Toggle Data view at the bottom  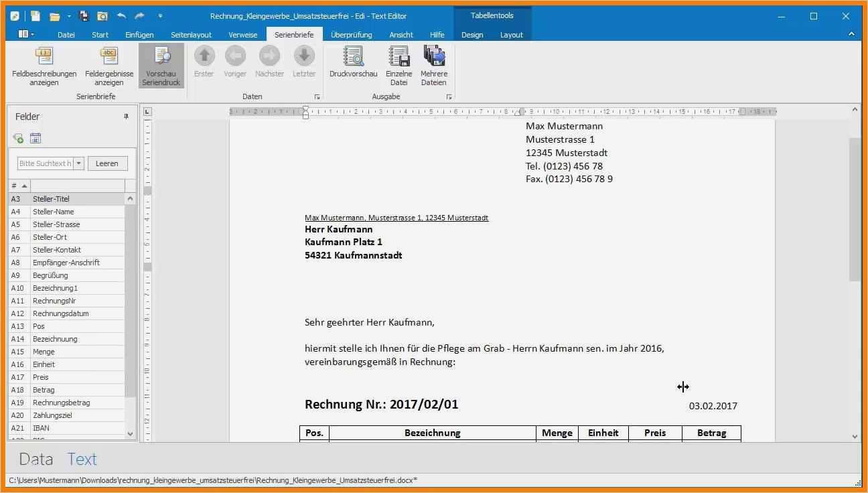(x=35, y=459)
